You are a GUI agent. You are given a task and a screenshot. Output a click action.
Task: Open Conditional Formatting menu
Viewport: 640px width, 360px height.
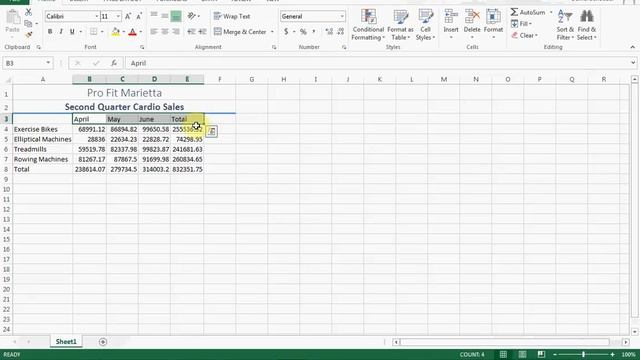[x=368, y=24]
